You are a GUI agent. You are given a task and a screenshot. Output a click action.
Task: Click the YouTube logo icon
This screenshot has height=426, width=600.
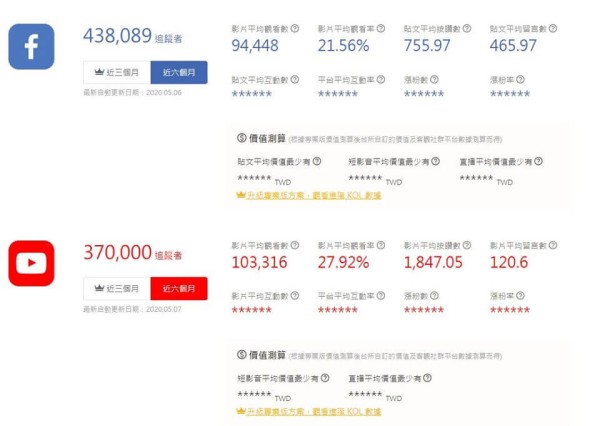31,263
